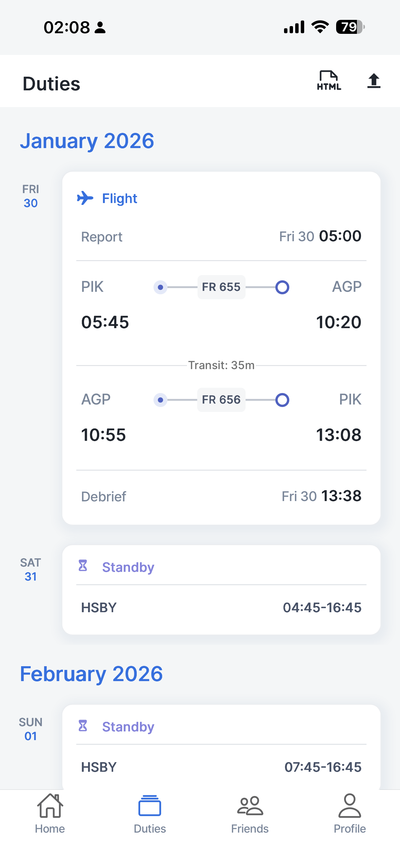Select the FRI 30 date label
Image resolution: width=400 pixels, height=868 pixels.
coord(31,196)
